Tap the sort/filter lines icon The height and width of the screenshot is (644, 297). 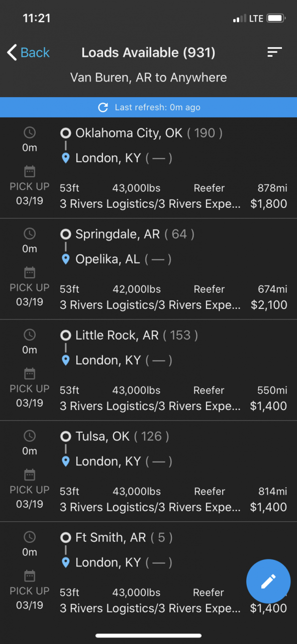tap(274, 52)
